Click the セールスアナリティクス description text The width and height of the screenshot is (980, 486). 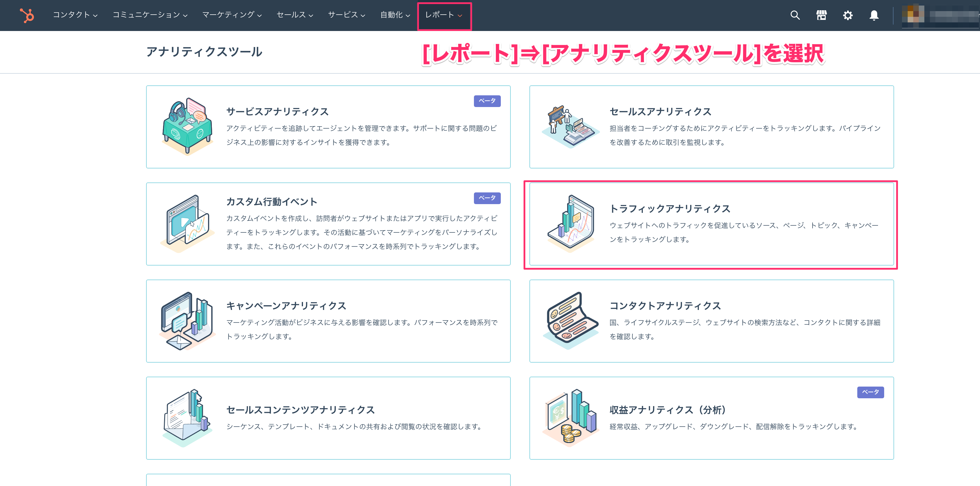tap(745, 135)
